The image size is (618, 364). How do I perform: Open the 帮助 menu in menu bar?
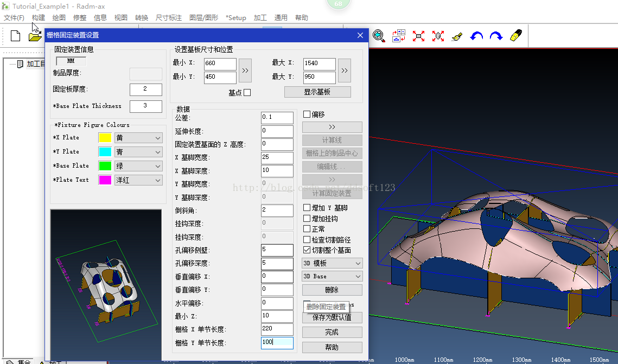click(x=302, y=18)
